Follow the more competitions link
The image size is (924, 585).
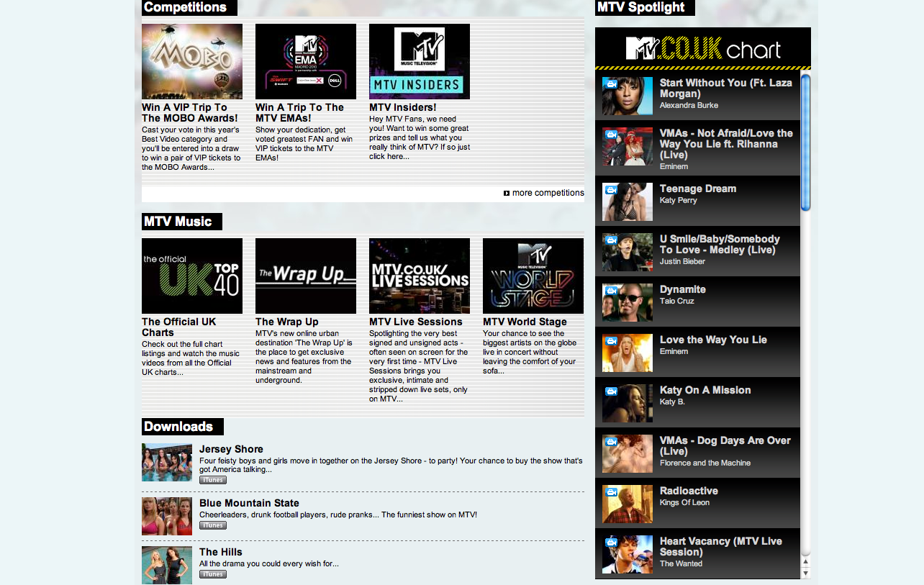[x=548, y=193]
